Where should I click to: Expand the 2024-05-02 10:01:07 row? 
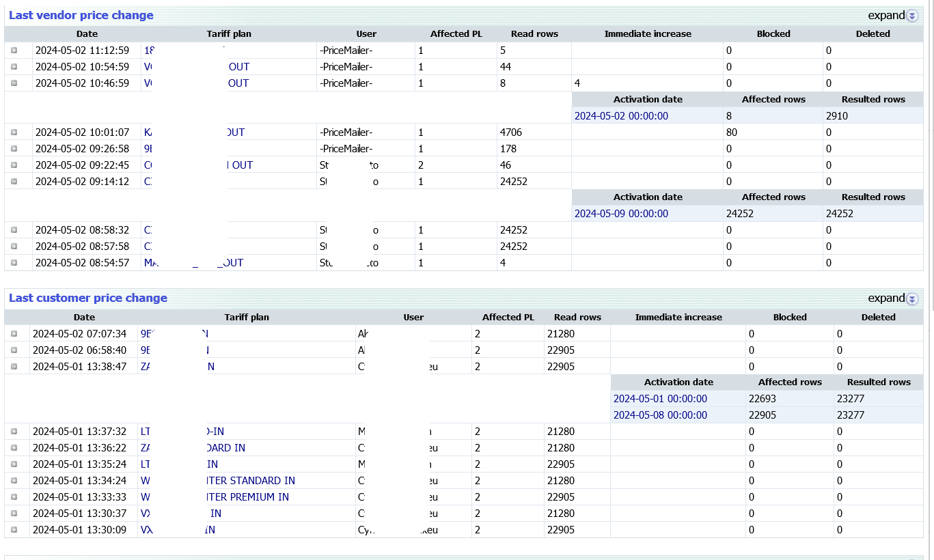pos(14,132)
